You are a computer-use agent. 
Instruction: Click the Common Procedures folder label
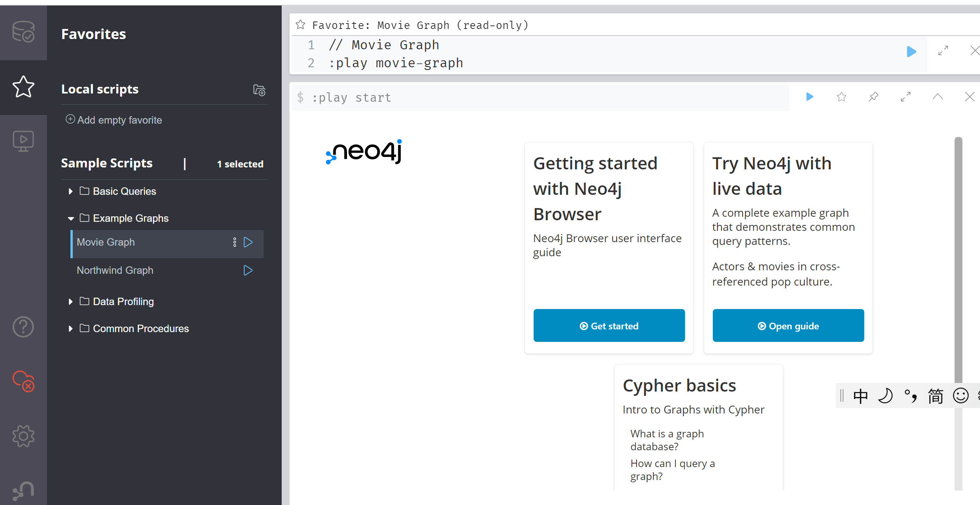[141, 329]
